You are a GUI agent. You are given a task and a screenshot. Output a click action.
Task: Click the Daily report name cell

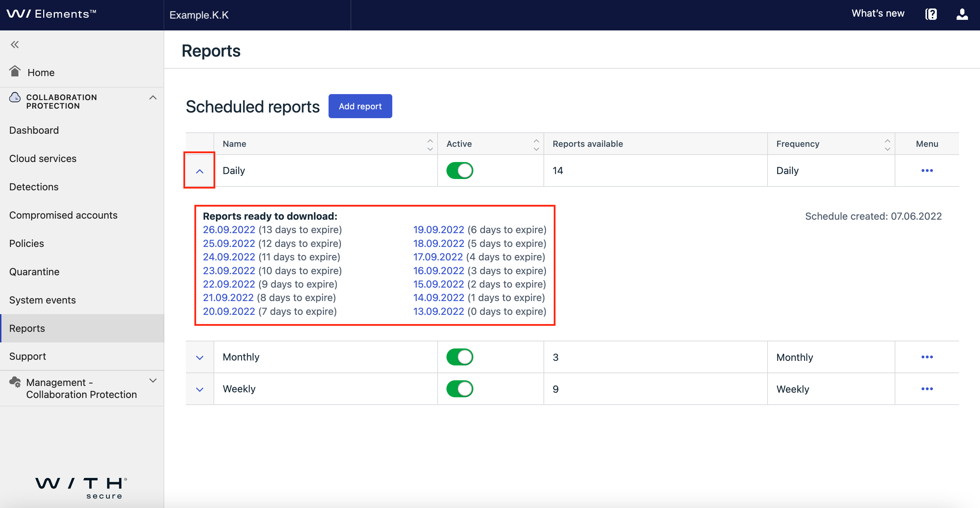(325, 171)
